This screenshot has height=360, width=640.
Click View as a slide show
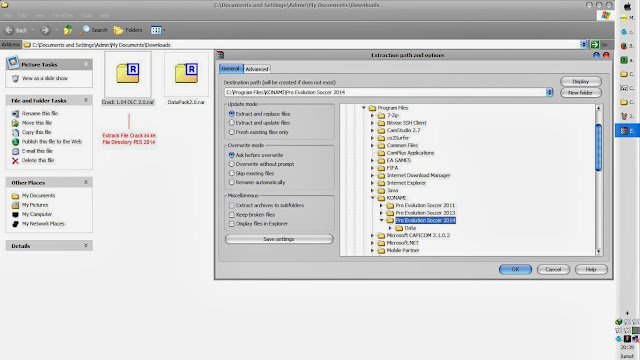click(x=45, y=78)
